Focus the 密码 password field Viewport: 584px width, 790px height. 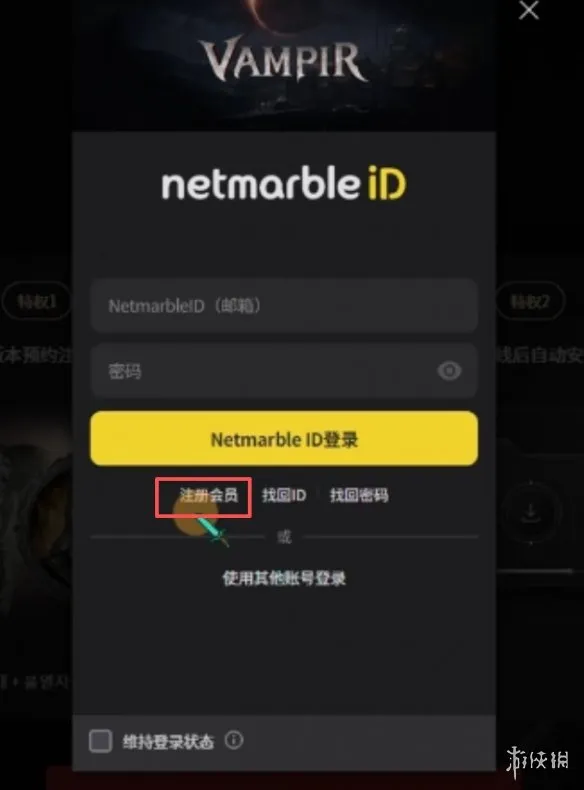(x=284, y=371)
